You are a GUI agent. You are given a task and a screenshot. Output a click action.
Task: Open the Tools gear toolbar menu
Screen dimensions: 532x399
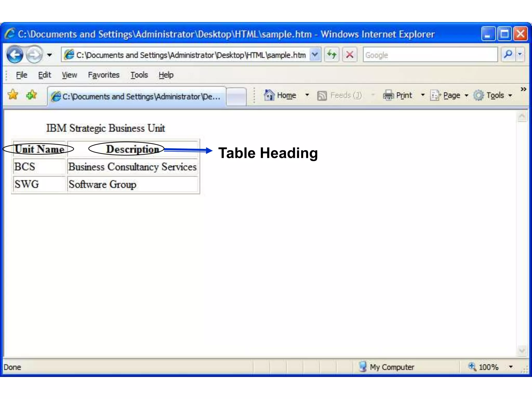tap(489, 95)
